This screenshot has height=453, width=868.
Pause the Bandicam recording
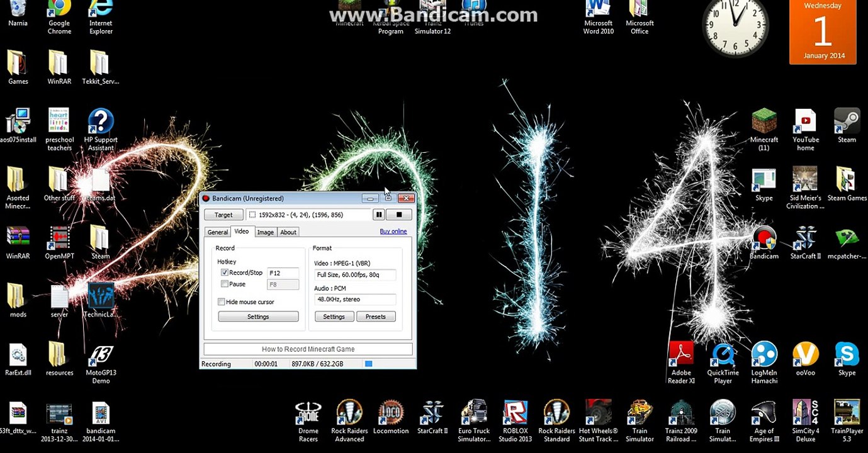pyautogui.click(x=379, y=215)
